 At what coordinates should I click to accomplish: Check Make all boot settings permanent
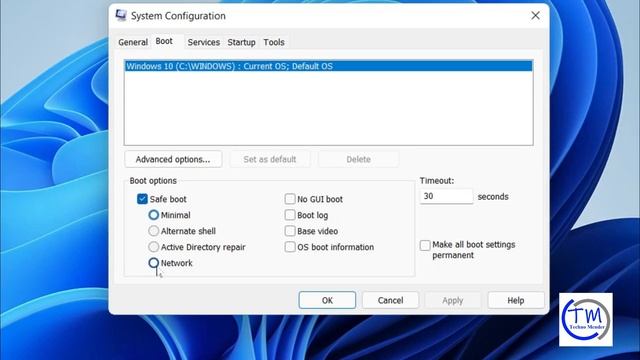click(x=425, y=245)
